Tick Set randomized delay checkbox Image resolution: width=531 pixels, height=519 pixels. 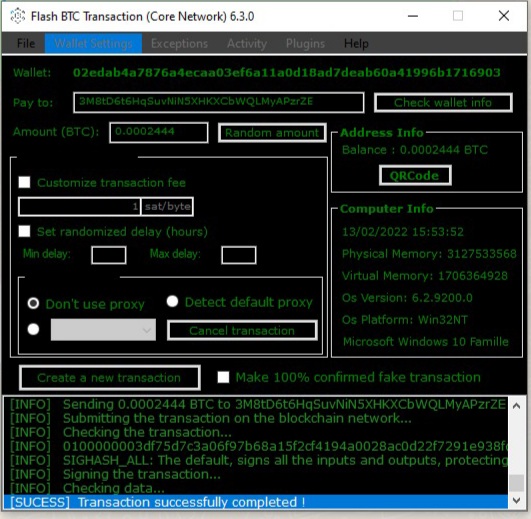pyautogui.click(x=24, y=232)
